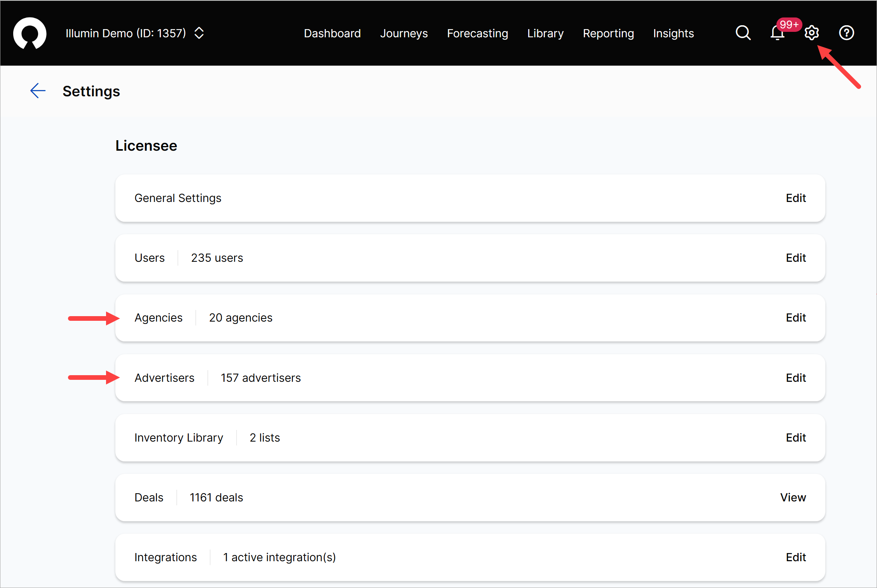
Task: Click Edit on the Users row
Action: [795, 258]
